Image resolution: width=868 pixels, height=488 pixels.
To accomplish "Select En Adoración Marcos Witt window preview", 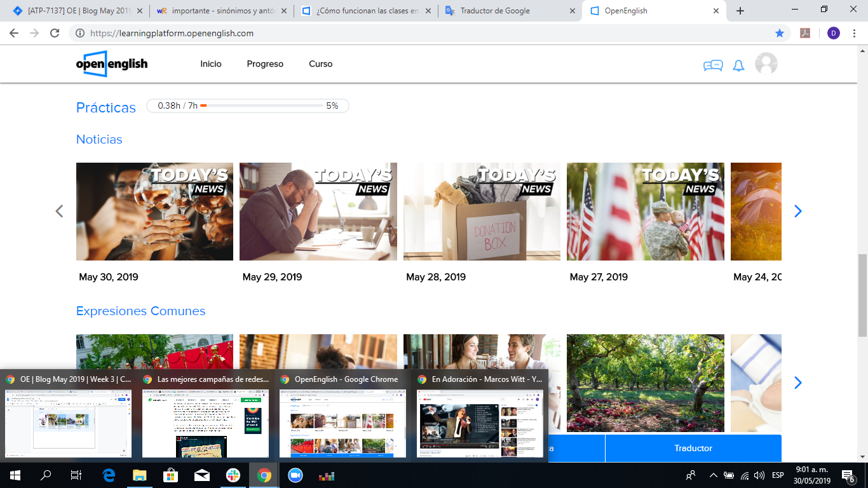I will point(480,423).
